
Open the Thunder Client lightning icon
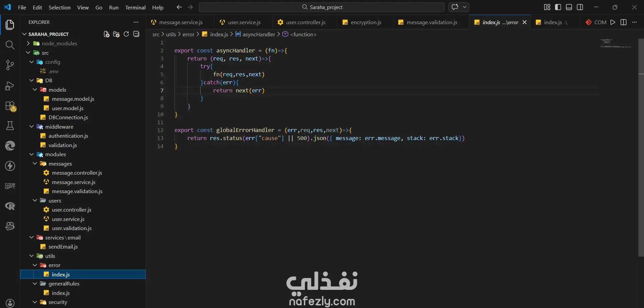pos(10,166)
